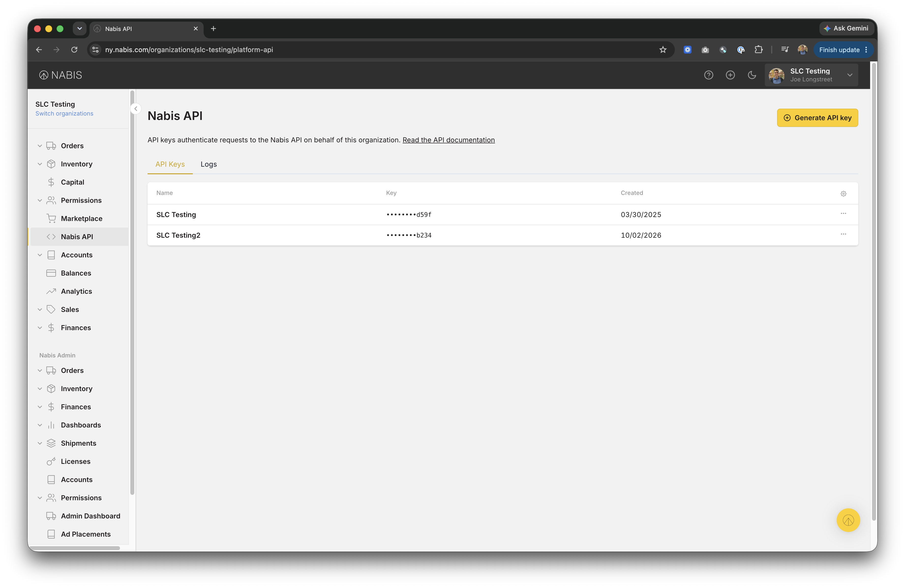View site information icon in address bar
The width and height of the screenshot is (905, 588).
pos(95,50)
